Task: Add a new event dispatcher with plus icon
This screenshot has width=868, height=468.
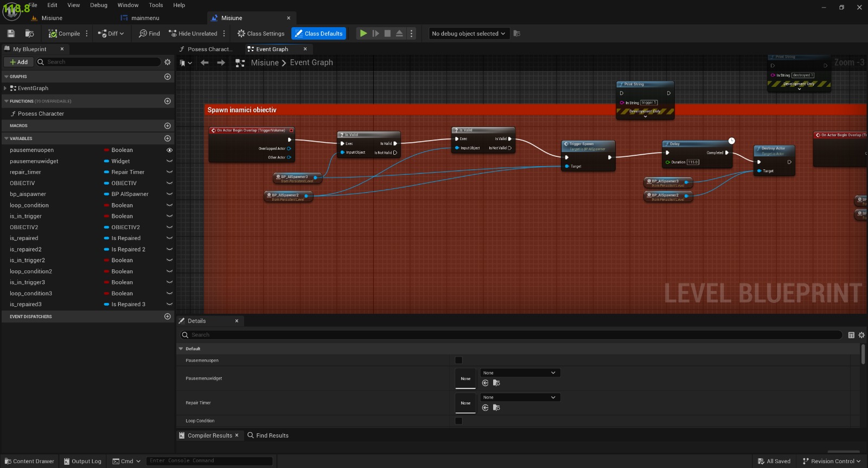Action: coord(168,317)
